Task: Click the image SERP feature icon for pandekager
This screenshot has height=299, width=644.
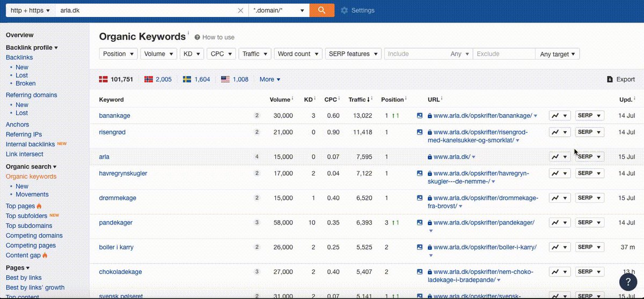Action: point(420,222)
